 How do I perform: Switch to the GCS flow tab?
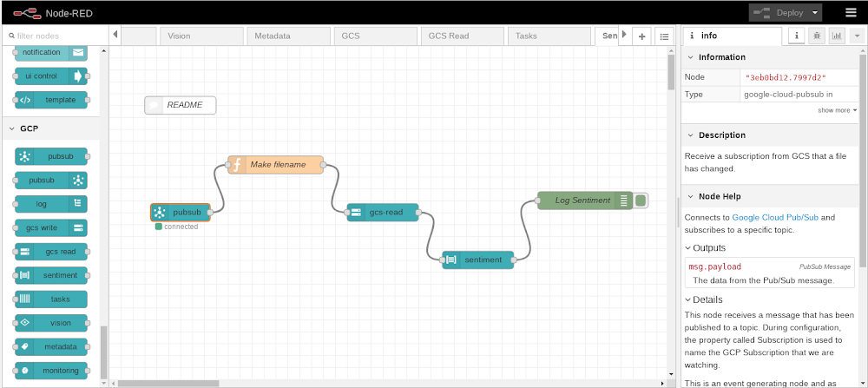pyautogui.click(x=375, y=36)
